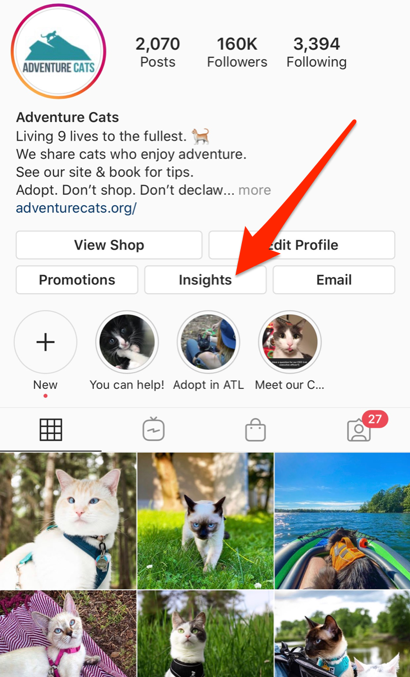The height and width of the screenshot is (677, 410).
Task: Open the Promotions button
Action: [77, 280]
